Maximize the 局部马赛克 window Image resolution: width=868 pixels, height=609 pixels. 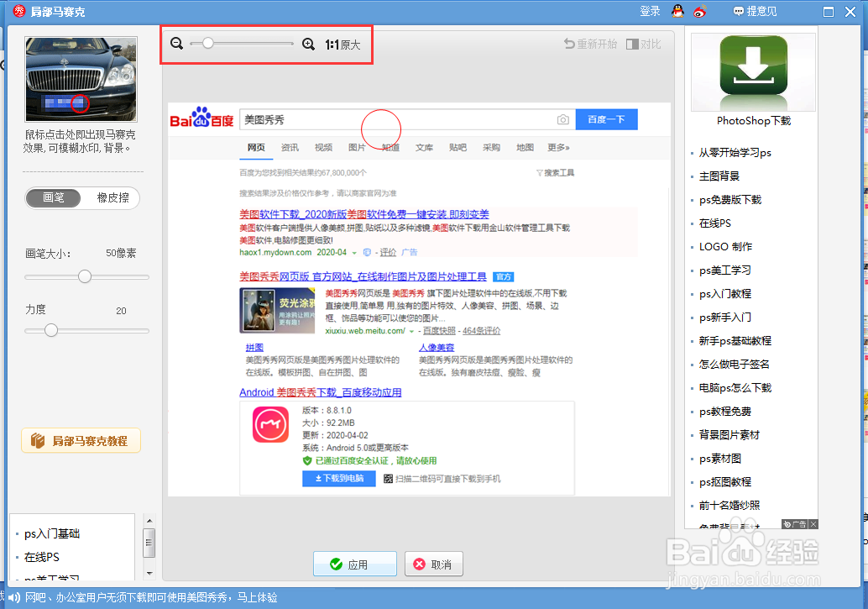tap(829, 12)
